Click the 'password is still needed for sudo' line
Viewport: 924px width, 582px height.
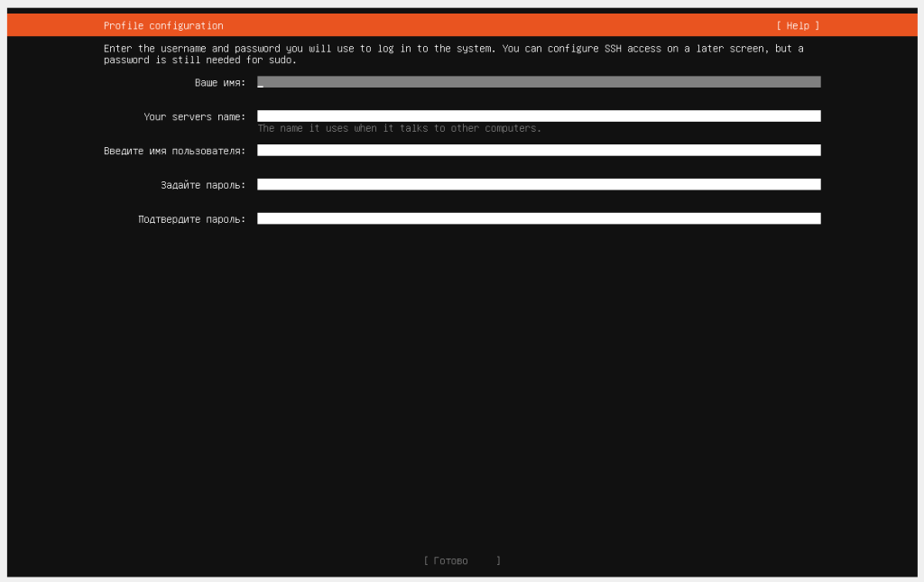pyautogui.click(x=199, y=60)
